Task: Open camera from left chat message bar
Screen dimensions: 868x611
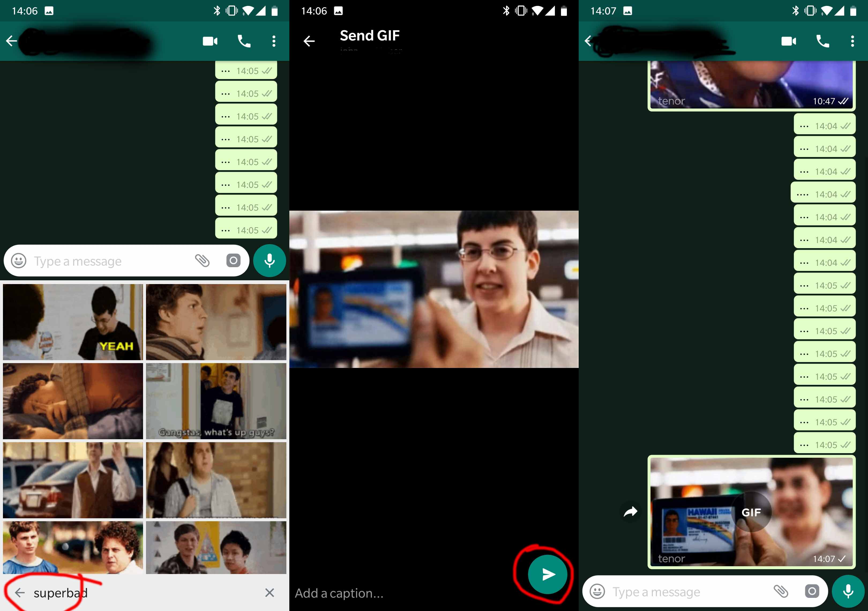Action: tap(233, 260)
